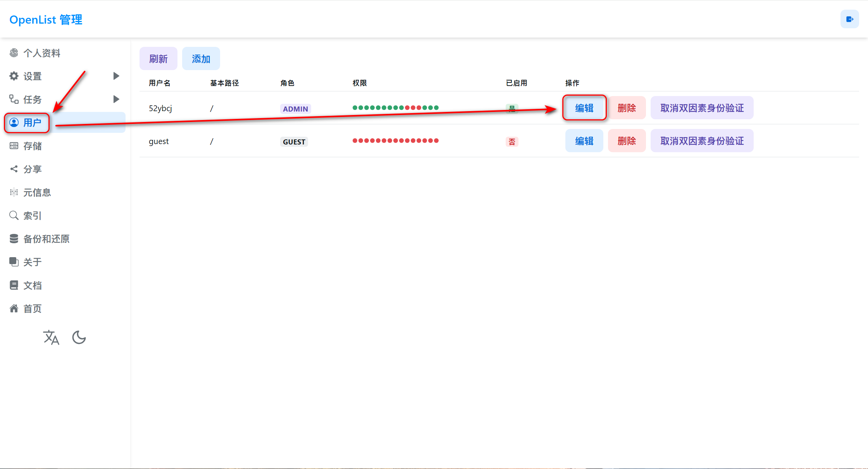Open the 备份和还原 backup section
Screen dimensions: 868x469
pos(46,239)
